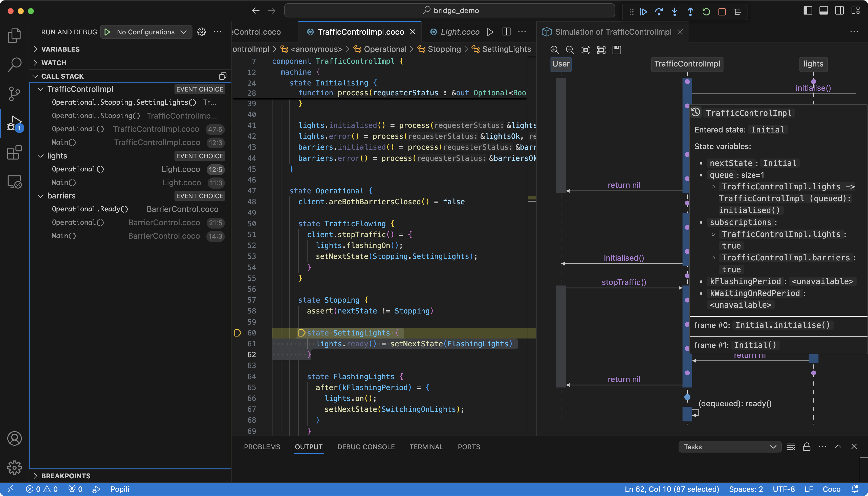868x496 pixels.
Task: Open the TERMINAL panel tab
Action: pyautogui.click(x=426, y=447)
